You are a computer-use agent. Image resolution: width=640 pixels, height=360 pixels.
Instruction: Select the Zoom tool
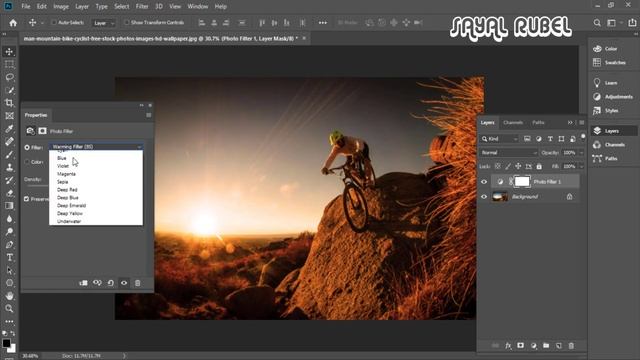point(9,309)
